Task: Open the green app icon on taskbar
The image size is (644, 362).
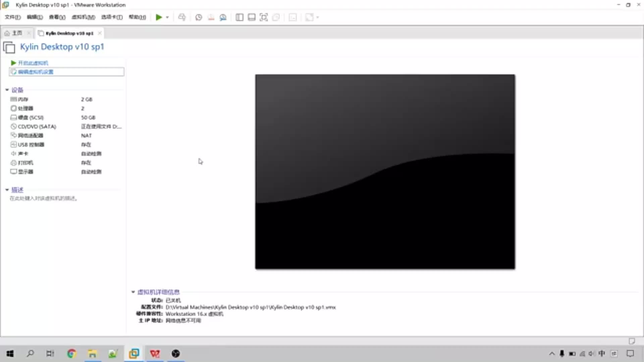Action: pyautogui.click(x=113, y=353)
